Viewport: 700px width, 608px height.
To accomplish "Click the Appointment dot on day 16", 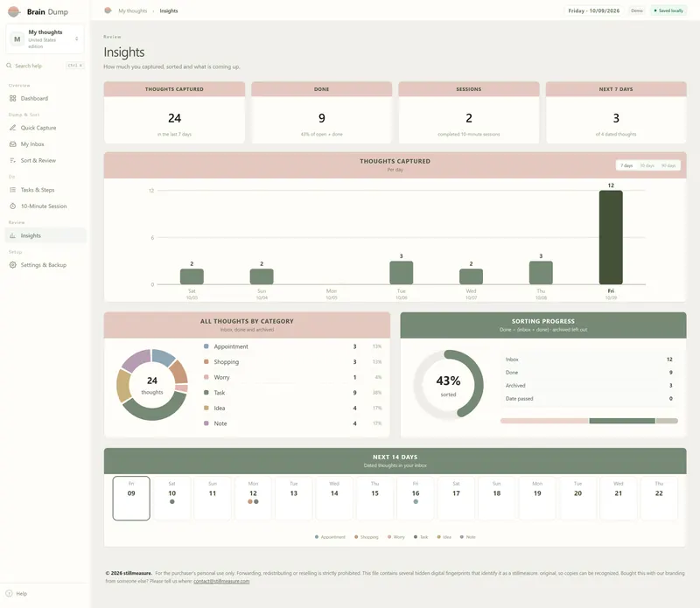I will point(416,502).
